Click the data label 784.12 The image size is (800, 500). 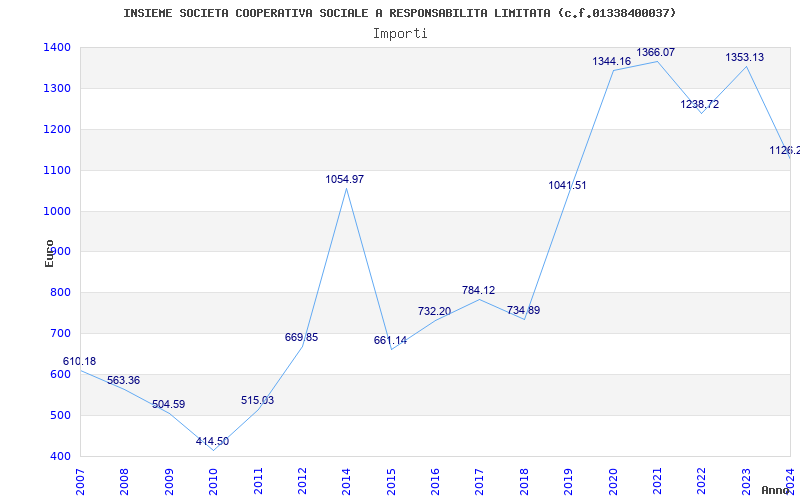(x=479, y=290)
